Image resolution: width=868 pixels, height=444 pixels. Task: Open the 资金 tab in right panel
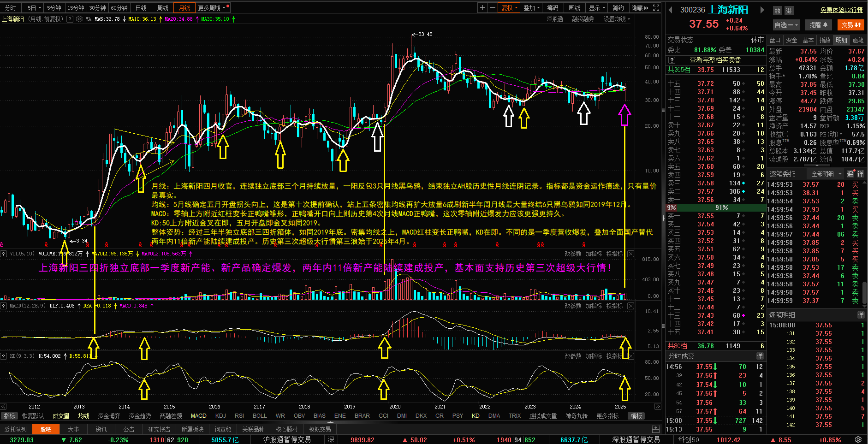pyautogui.click(x=791, y=40)
